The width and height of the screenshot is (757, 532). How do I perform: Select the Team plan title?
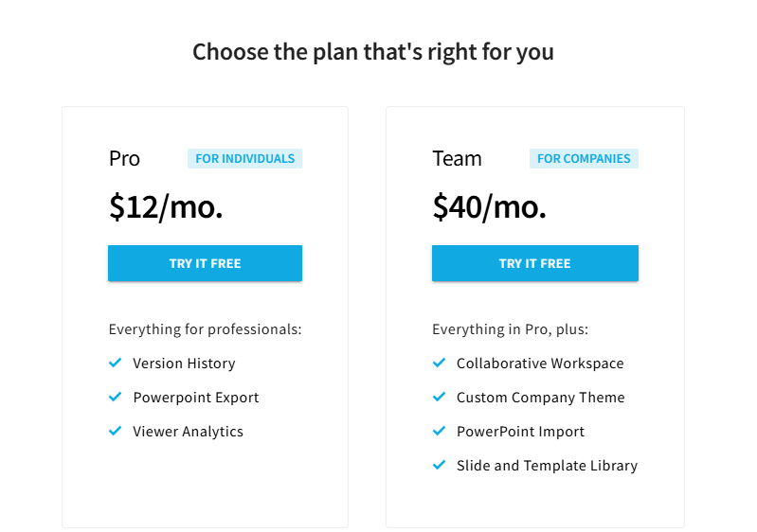click(457, 159)
